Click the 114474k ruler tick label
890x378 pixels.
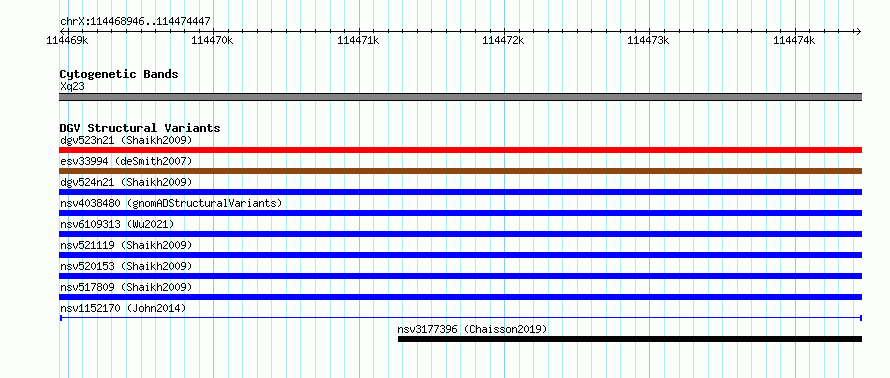[x=794, y=40]
